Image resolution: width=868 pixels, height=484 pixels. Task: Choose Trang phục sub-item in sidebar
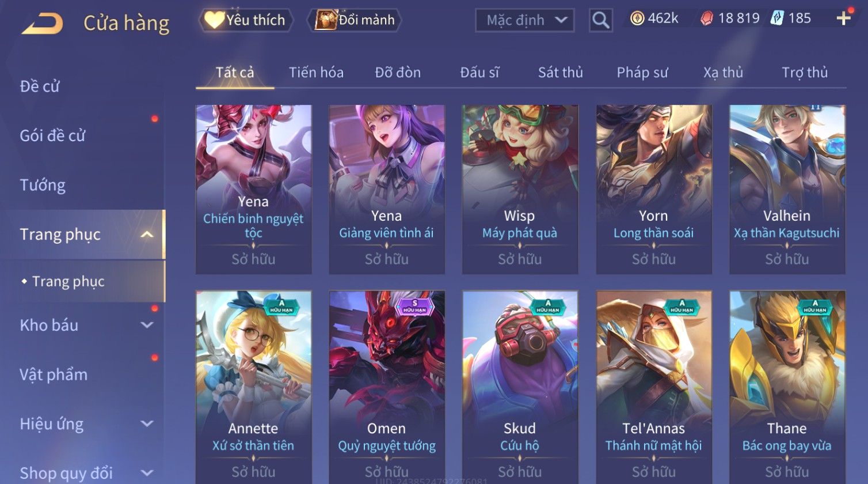(x=68, y=281)
